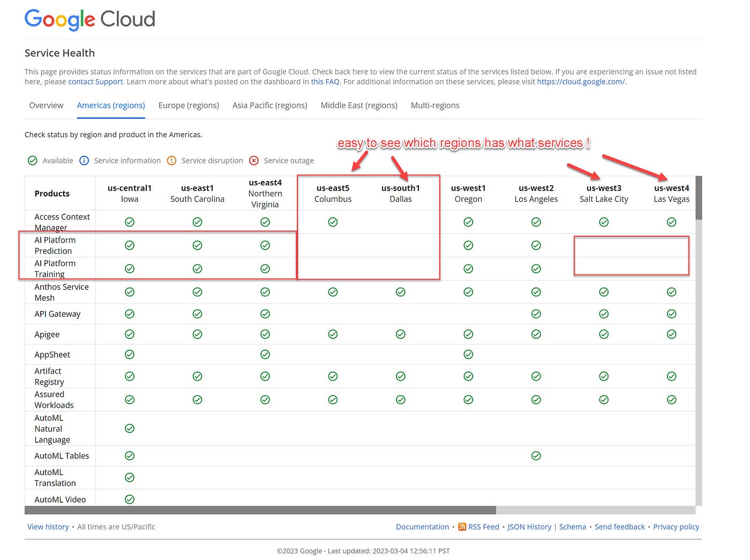Click AutoML Video checkmark under us-central1
Viewport: 750px width, 560px height.
coord(130,500)
